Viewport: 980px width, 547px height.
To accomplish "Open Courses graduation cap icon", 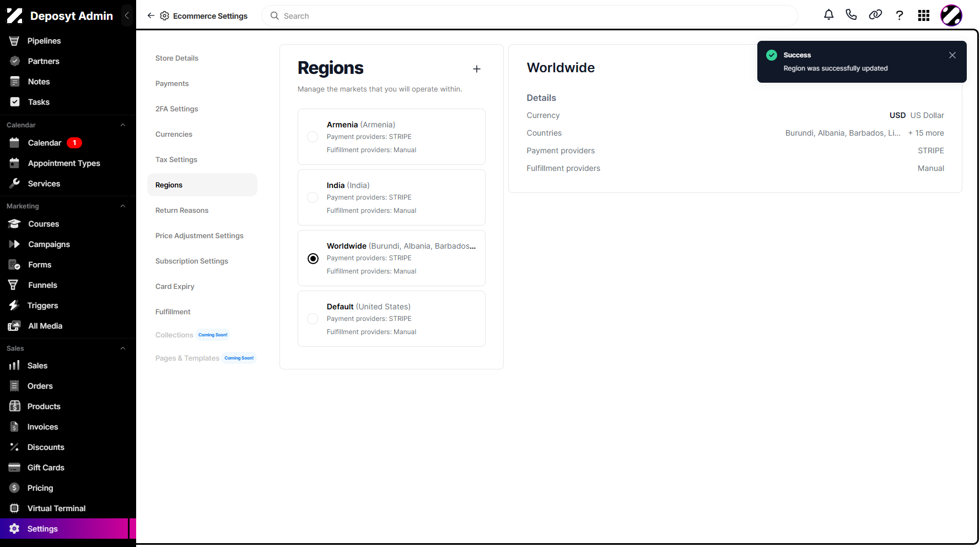I will (14, 224).
